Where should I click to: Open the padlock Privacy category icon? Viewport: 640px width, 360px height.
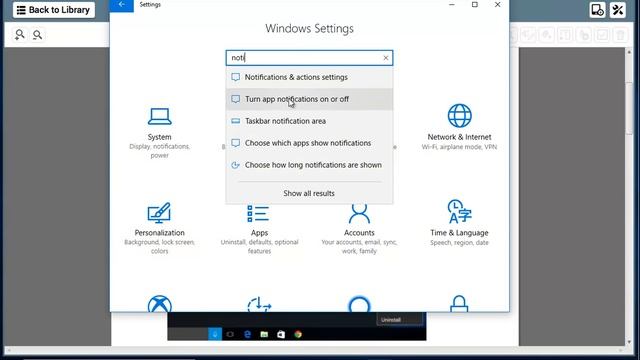[x=459, y=304]
